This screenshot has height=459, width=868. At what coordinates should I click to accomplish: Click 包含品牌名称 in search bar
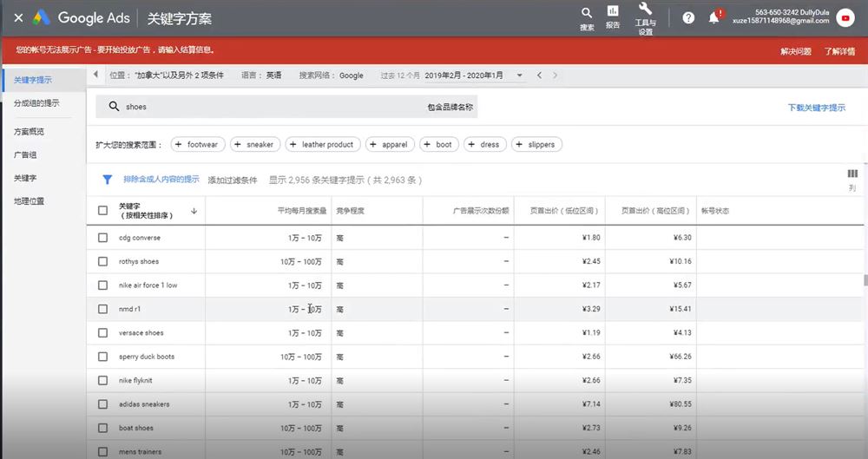[450, 107]
